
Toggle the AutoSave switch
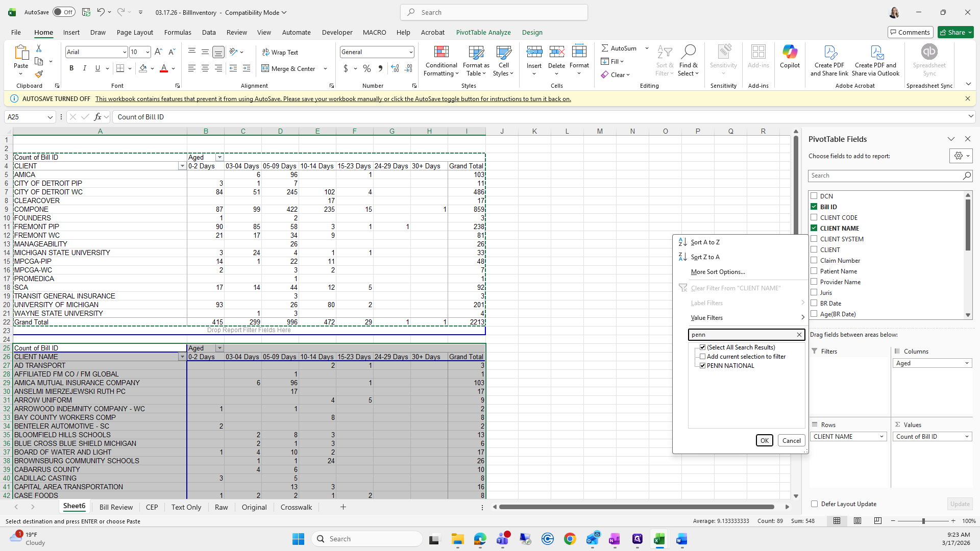64,12
